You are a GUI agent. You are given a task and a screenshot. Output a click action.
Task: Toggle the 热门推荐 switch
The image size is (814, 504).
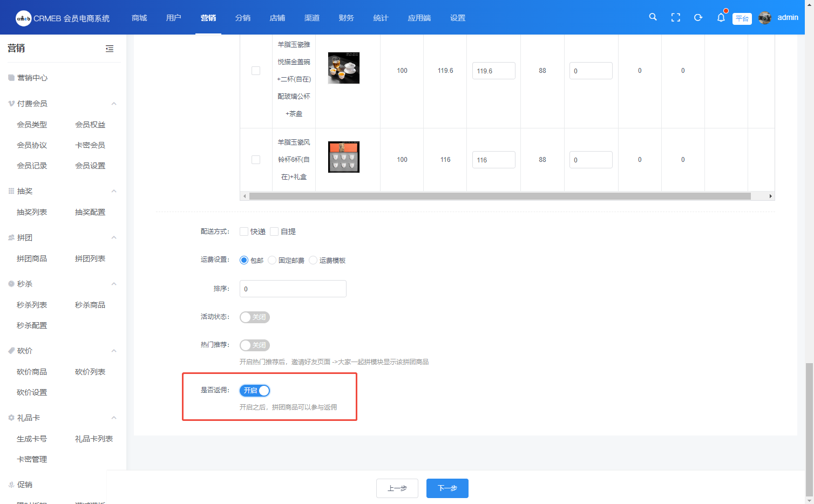(255, 345)
